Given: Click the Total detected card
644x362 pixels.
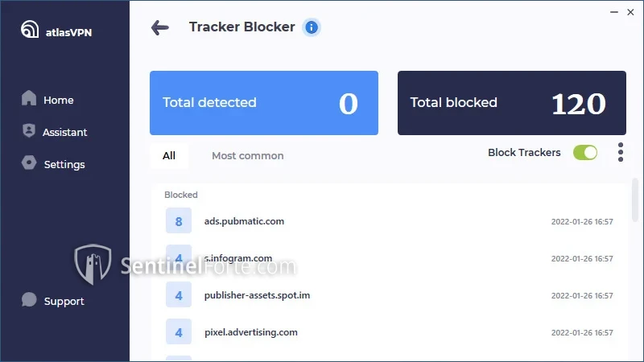Looking at the screenshot, I should (x=264, y=103).
